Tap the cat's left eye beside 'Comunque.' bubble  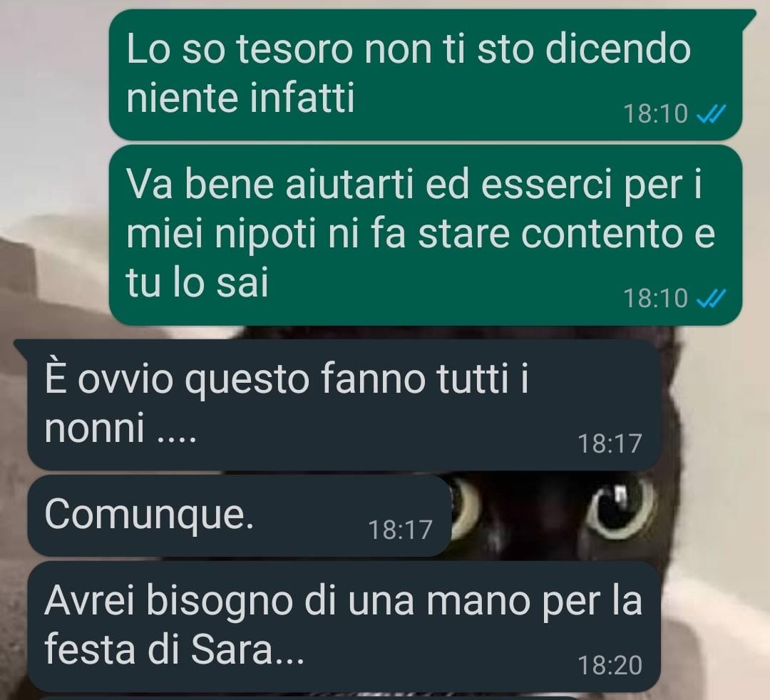(x=465, y=508)
